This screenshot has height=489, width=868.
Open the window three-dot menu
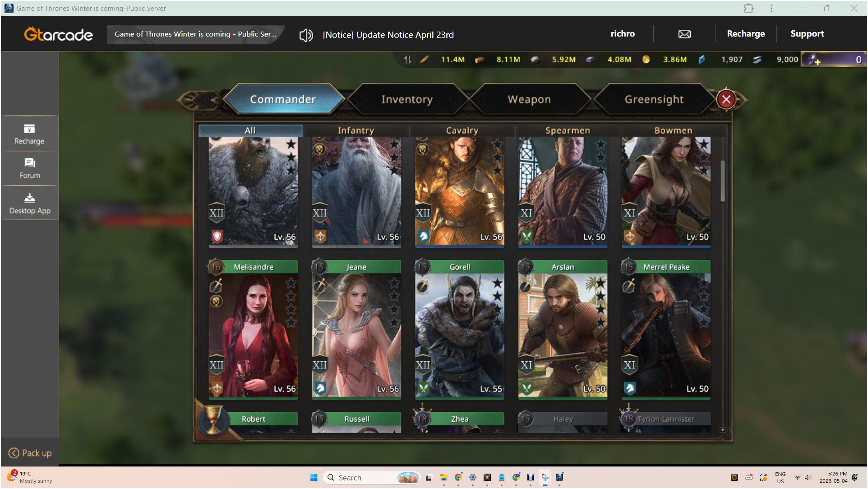click(x=771, y=8)
